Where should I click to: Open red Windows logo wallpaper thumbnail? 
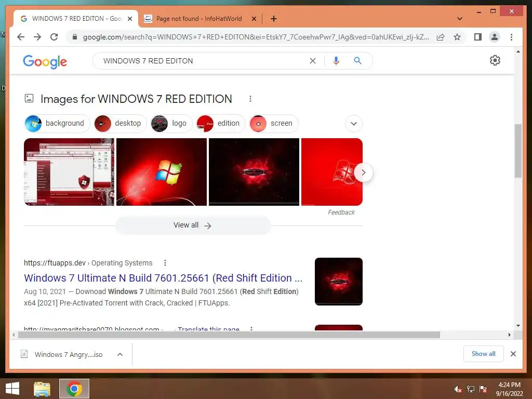click(x=162, y=171)
